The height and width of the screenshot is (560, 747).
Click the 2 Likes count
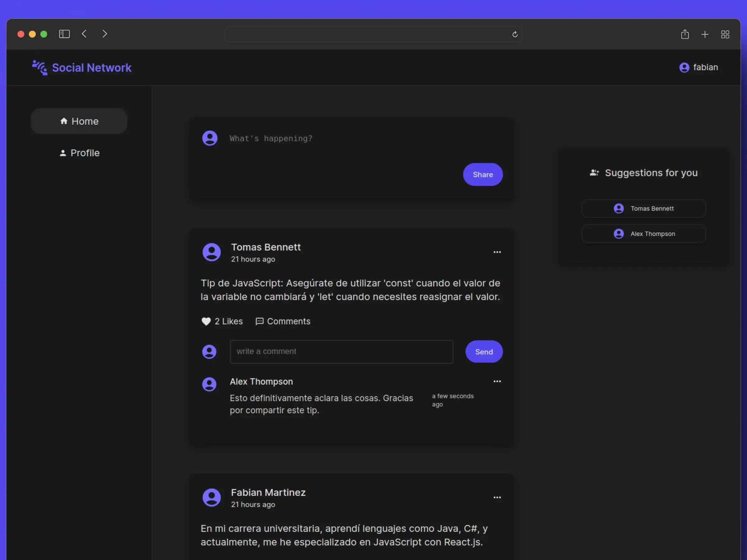(x=229, y=321)
